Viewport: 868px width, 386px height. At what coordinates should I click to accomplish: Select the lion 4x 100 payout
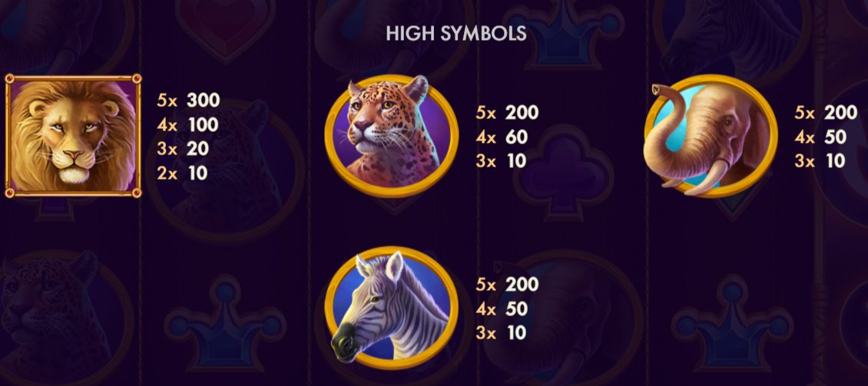(x=187, y=124)
